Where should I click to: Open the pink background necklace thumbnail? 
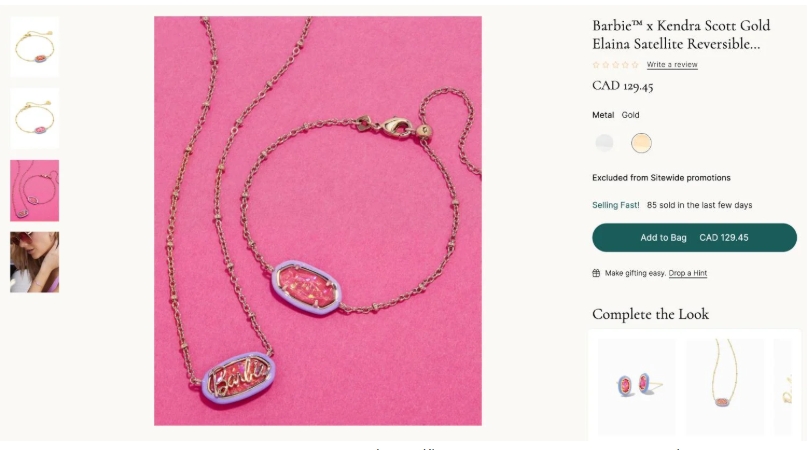point(35,190)
